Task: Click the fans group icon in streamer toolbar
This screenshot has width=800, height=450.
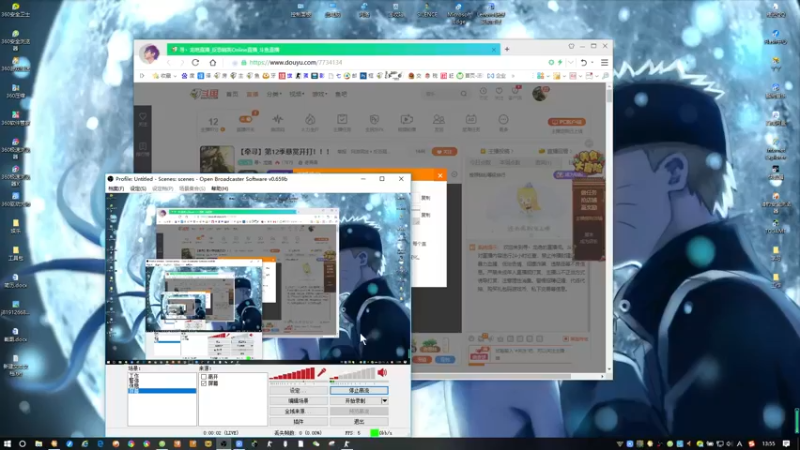Action: (439, 119)
